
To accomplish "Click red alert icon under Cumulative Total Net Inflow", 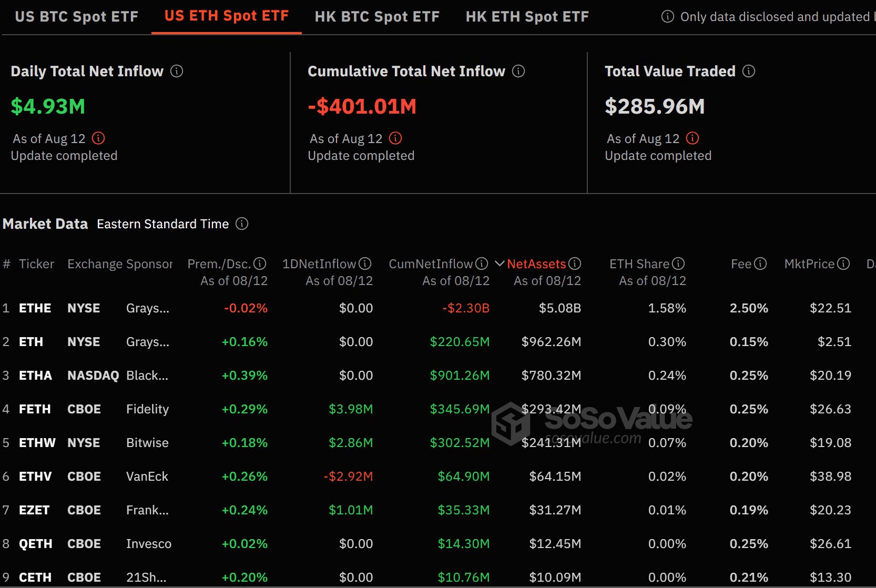I will pos(395,138).
